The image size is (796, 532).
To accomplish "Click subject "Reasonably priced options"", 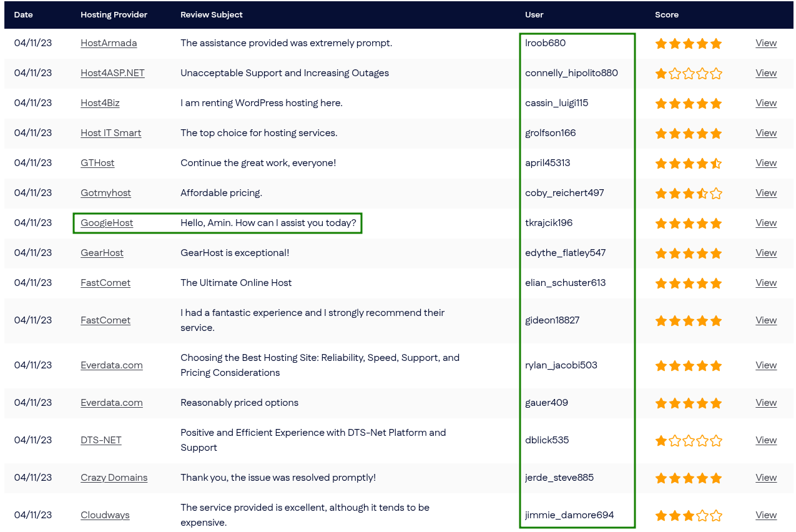I will click(239, 403).
